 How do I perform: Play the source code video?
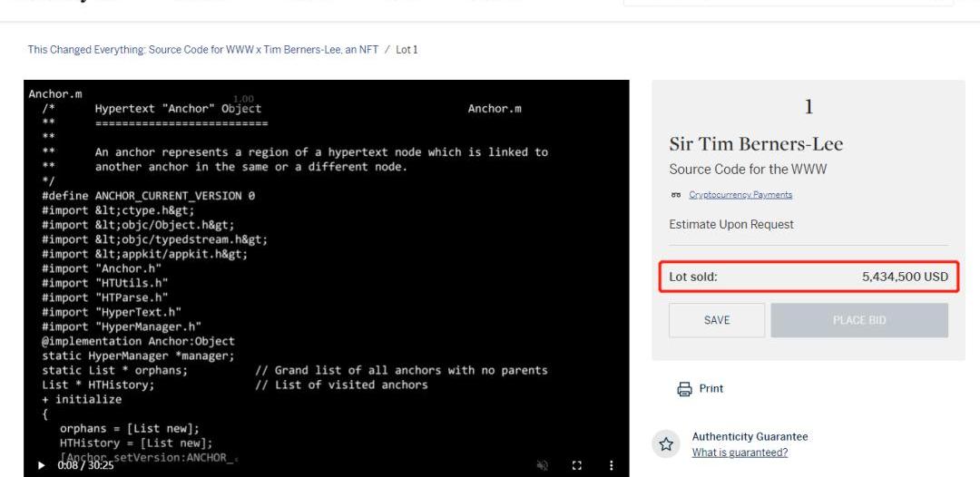point(41,465)
